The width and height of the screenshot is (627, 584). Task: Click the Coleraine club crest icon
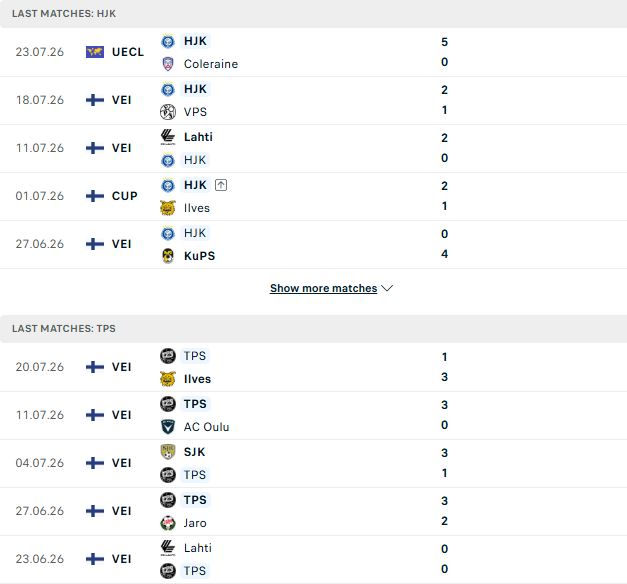(x=168, y=64)
